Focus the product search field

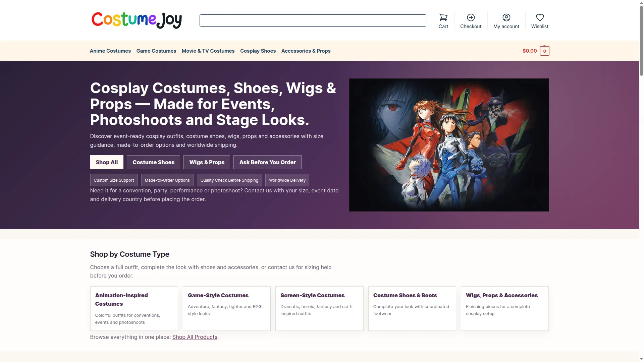tap(313, 20)
